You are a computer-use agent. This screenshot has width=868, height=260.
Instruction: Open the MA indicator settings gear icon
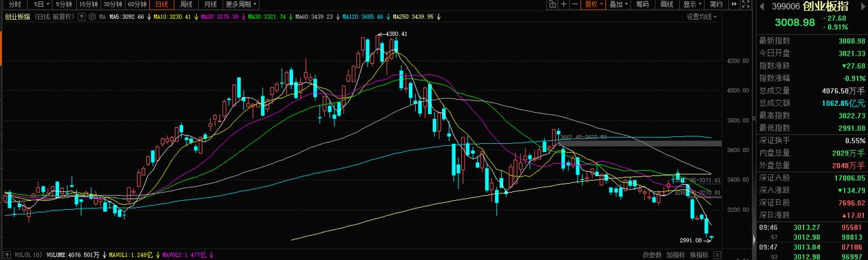point(92,16)
